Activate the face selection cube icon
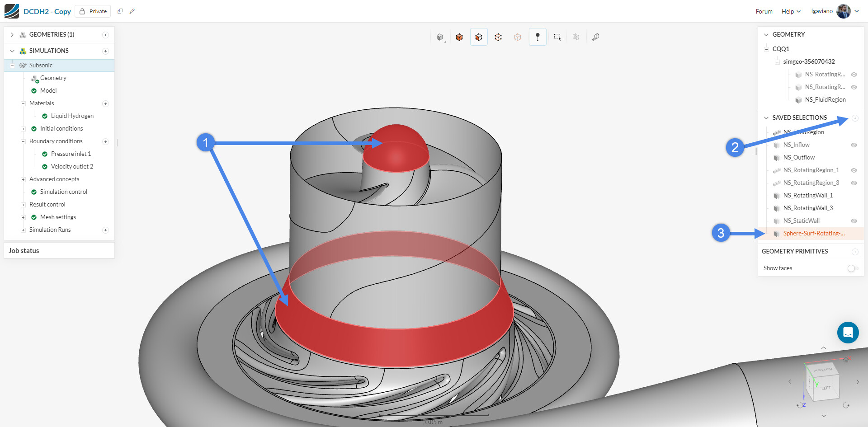The width and height of the screenshot is (868, 427). 479,37
